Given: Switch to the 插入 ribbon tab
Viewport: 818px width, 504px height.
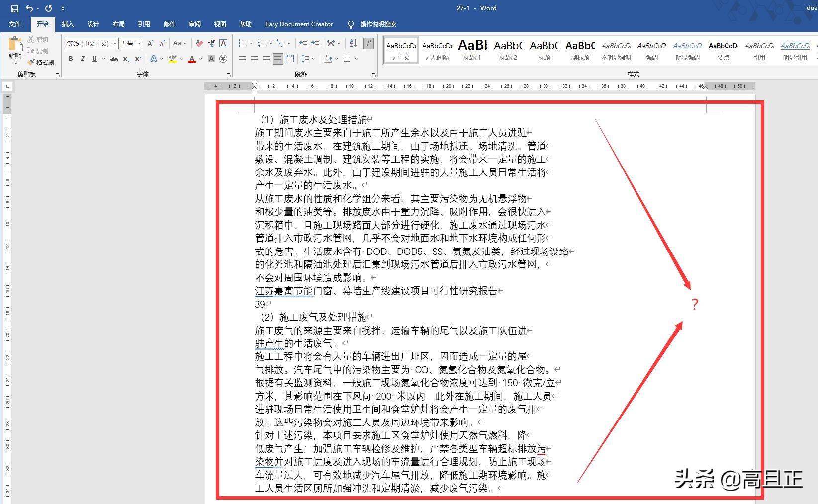Looking at the screenshot, I should [68, 24].
